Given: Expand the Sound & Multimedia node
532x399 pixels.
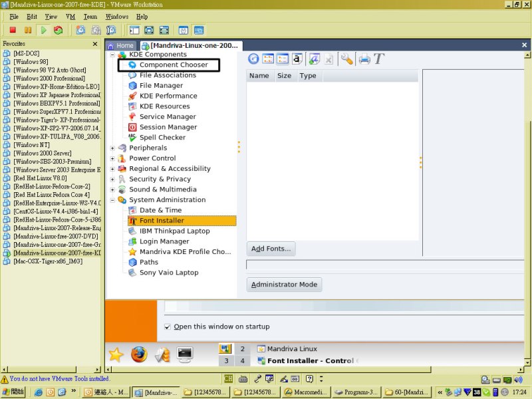Looking at the screenshot, I should (112, 190).
